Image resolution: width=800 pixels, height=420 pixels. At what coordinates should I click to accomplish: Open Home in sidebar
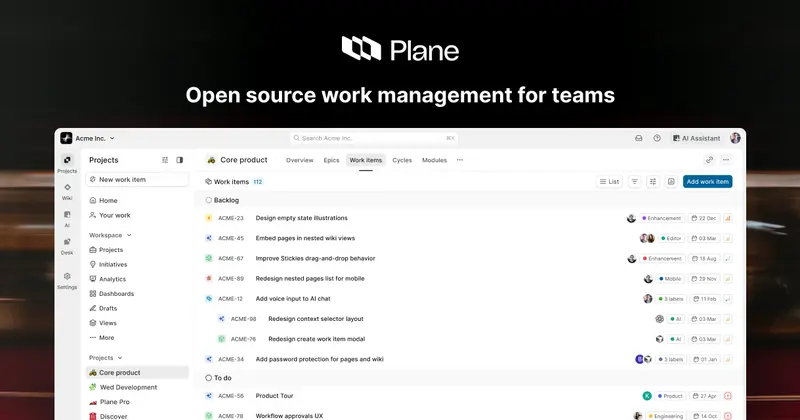137,201
